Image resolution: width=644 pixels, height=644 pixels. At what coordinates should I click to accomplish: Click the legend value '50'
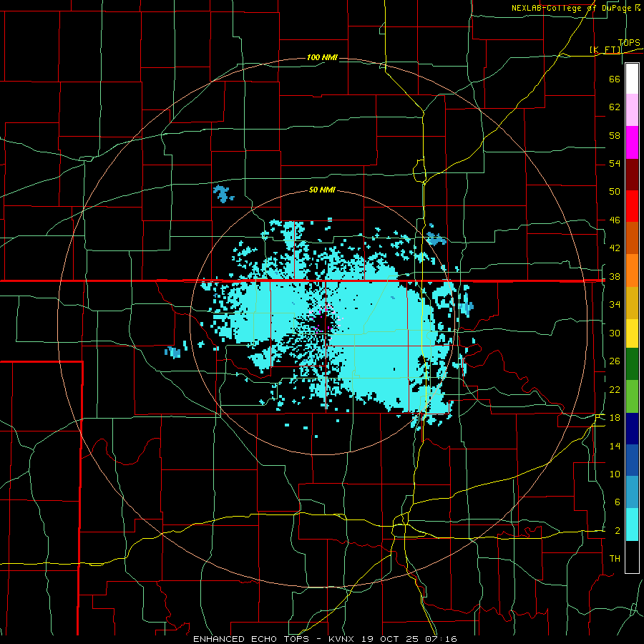tap(615, 191)
